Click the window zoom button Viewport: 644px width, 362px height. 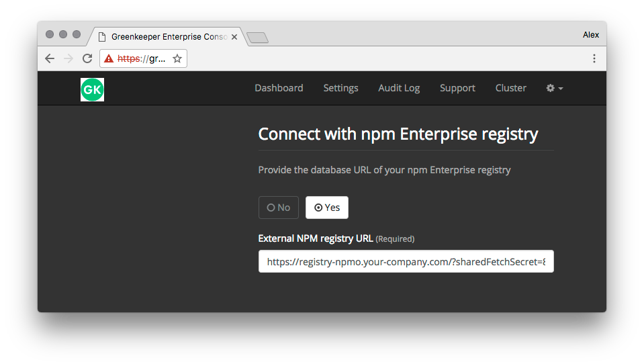[77, 34]
